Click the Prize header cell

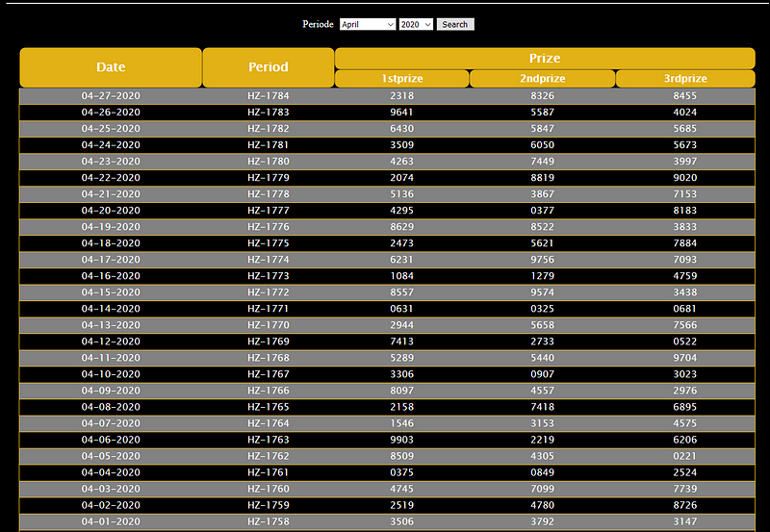click(545, 59)
